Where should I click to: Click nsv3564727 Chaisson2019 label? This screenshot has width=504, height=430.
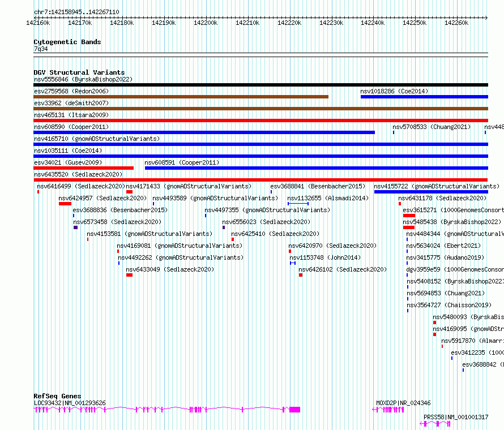449,305
